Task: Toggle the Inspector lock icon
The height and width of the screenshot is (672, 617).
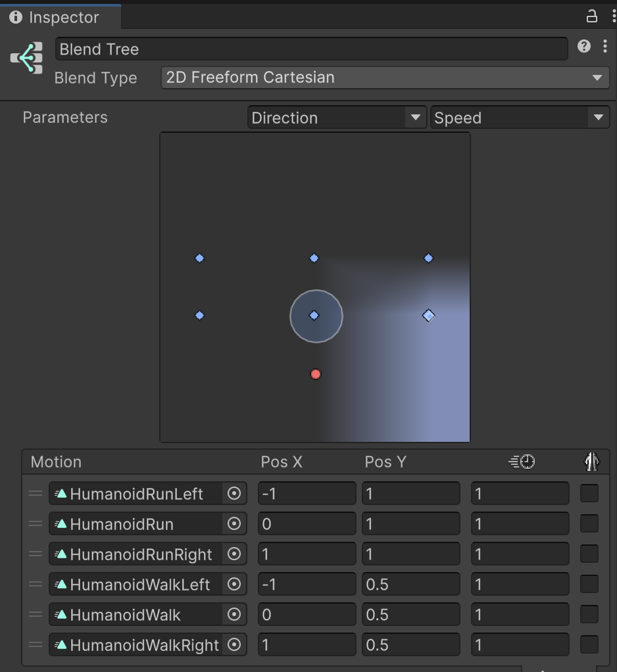Action: (x=592, y=16)
